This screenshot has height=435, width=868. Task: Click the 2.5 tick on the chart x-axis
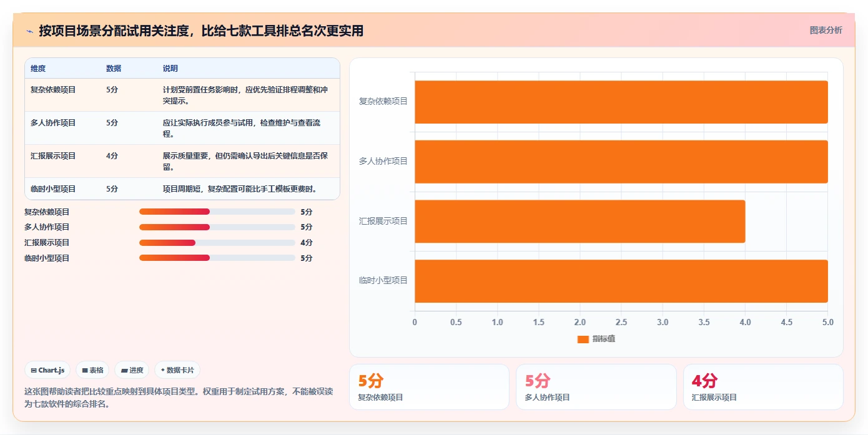[621, 323]
